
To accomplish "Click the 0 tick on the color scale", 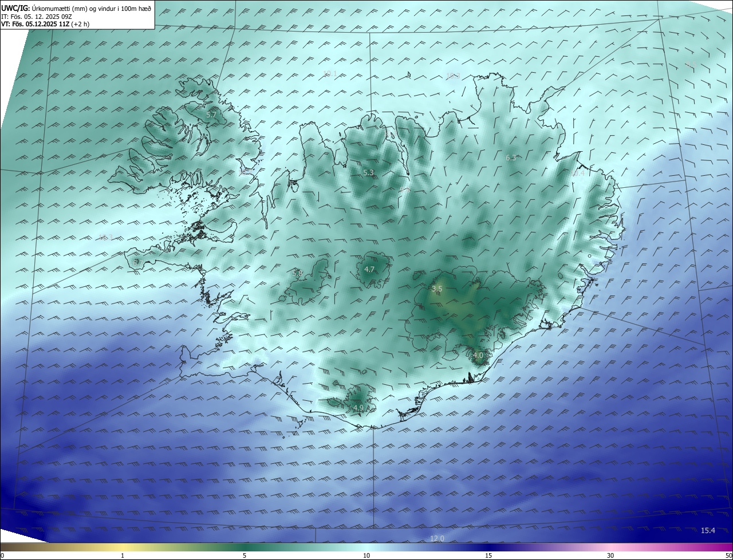I will coord(2,555).
